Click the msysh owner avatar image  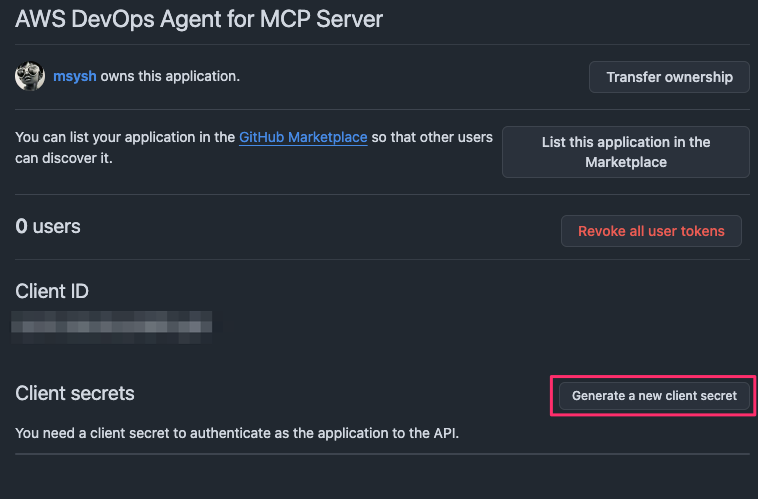[x=30, y=76]
